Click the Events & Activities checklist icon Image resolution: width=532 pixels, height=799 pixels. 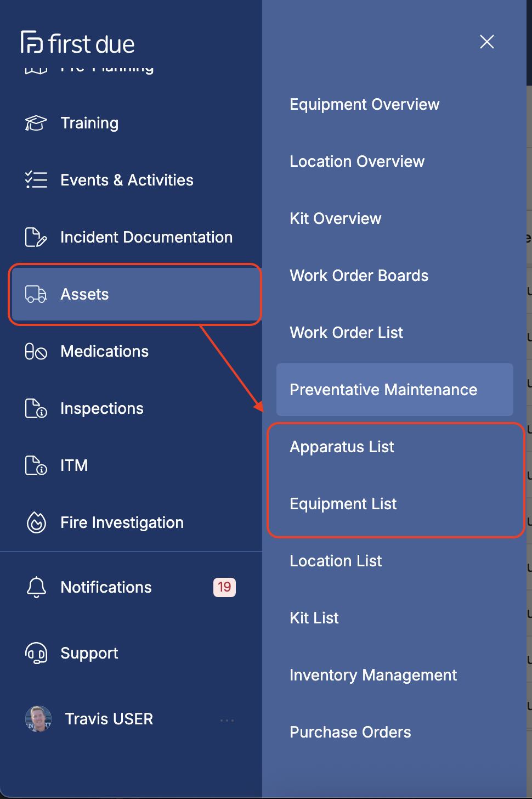click(x=36, y=180)
